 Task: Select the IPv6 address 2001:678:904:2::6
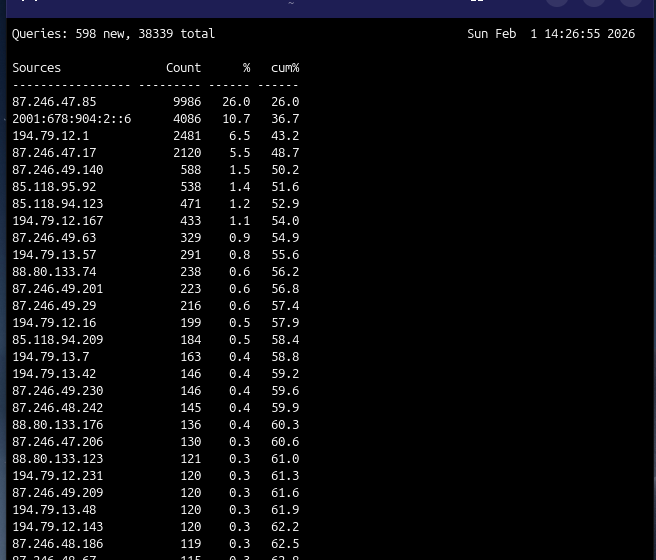(x=71, y=119)
